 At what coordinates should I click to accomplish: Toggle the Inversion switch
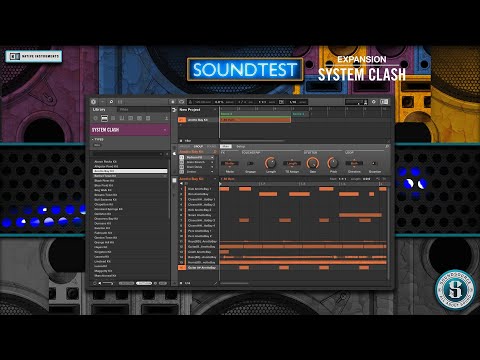[374, 163]
